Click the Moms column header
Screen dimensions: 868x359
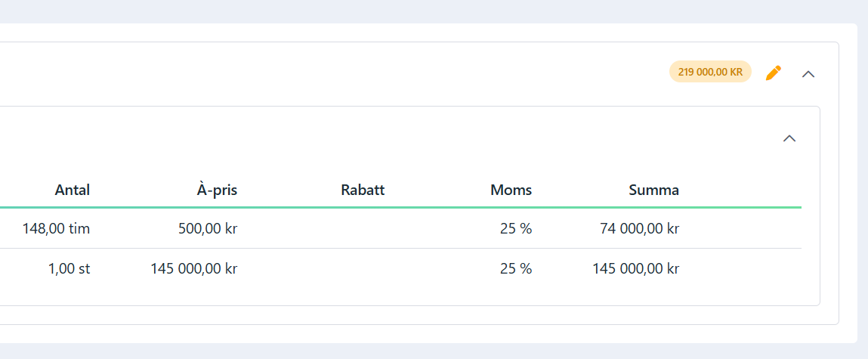coord(511,190)
